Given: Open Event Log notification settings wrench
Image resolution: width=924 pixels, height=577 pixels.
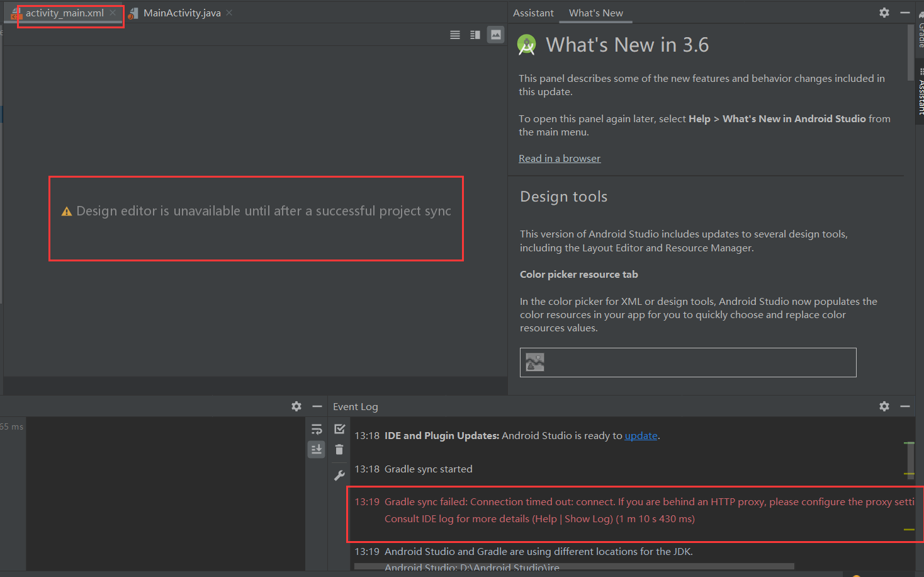Looking at the screenshot, I should point(339,476).
